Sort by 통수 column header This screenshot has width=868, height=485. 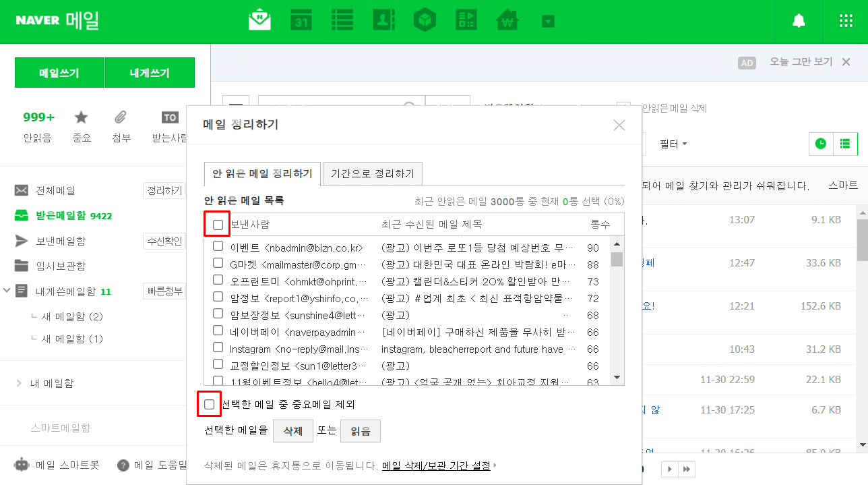click(600, 224)
